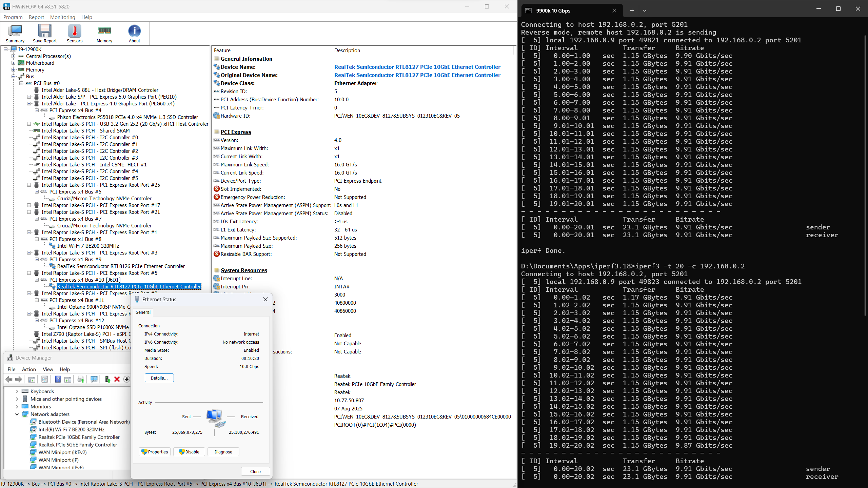Collapse the PCI Bus #0 node

(x=21, y=83)
